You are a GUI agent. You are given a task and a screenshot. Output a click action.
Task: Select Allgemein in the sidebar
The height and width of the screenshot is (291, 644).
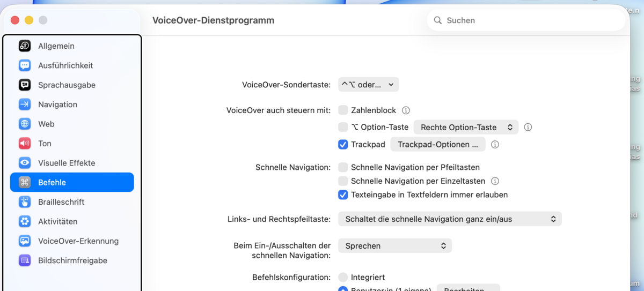pos(72,46)
